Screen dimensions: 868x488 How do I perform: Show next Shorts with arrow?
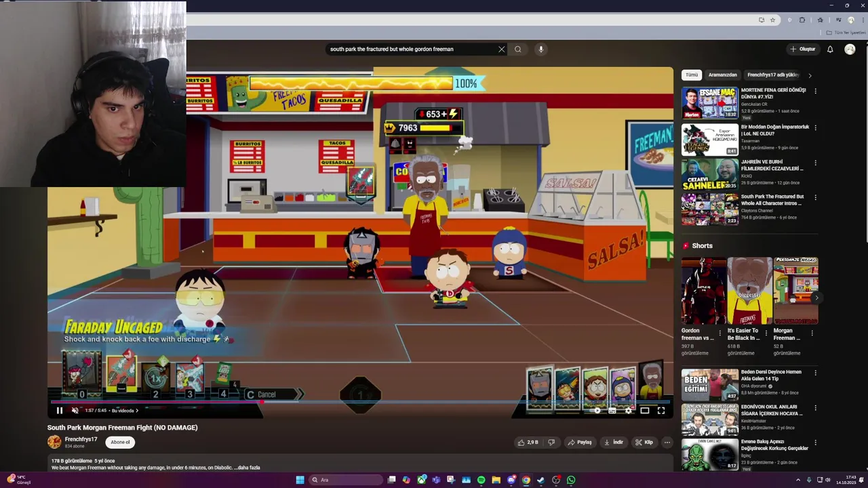pyautogui.click(x=816, y=298)
